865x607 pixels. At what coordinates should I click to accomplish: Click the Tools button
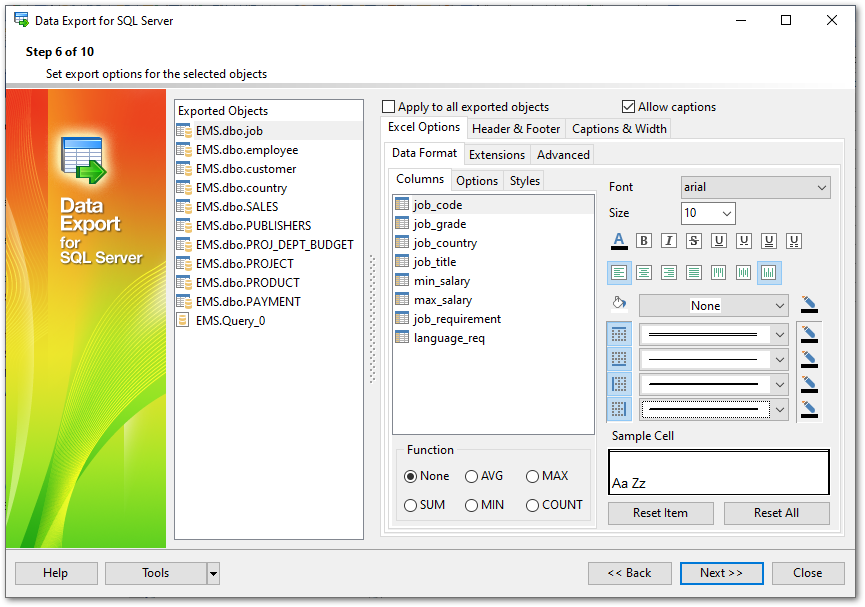click(156, 573)
